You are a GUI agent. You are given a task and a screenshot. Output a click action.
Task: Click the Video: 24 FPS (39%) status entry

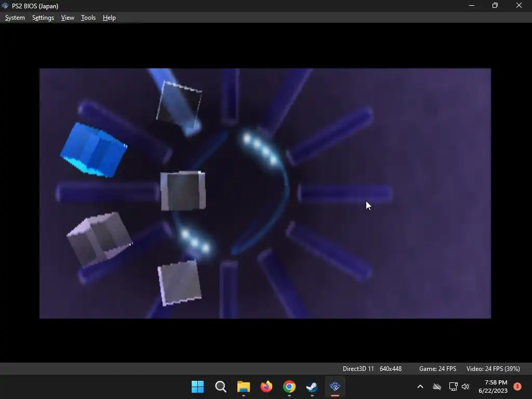(x=493, y=369)
